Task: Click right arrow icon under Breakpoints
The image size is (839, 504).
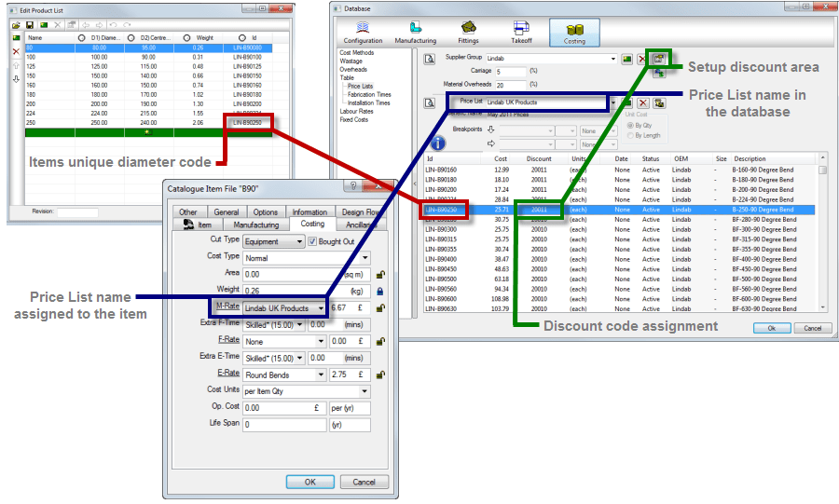Action: 490,143
